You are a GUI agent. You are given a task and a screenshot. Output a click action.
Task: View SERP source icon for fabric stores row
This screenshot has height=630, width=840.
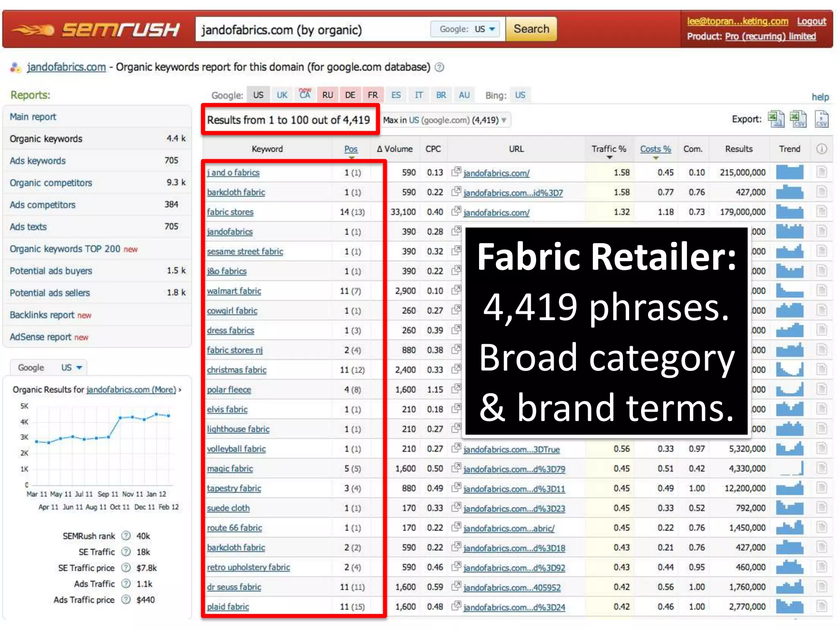click(822, 212)
